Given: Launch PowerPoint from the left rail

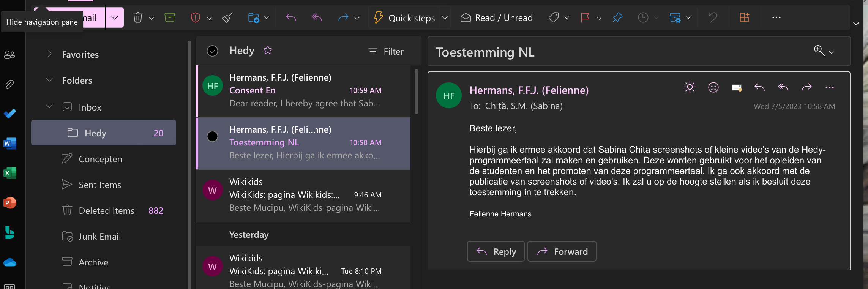Looking at the screenshot, I should 9,202.
